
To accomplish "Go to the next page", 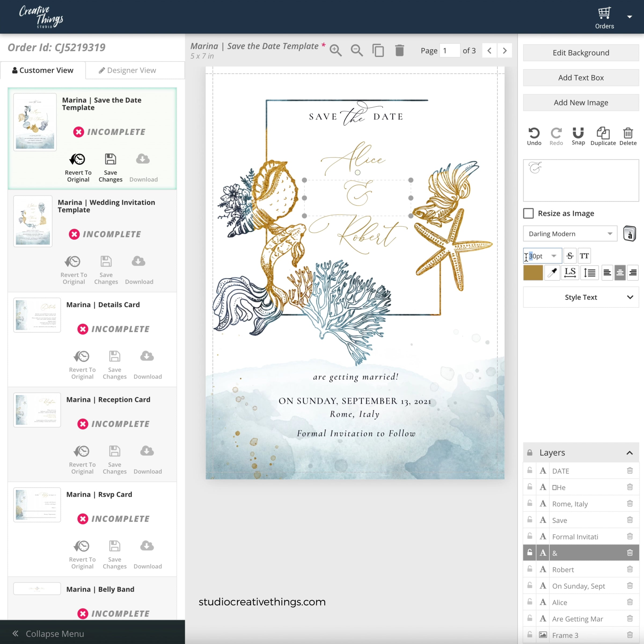I will [x=505, y=50].
